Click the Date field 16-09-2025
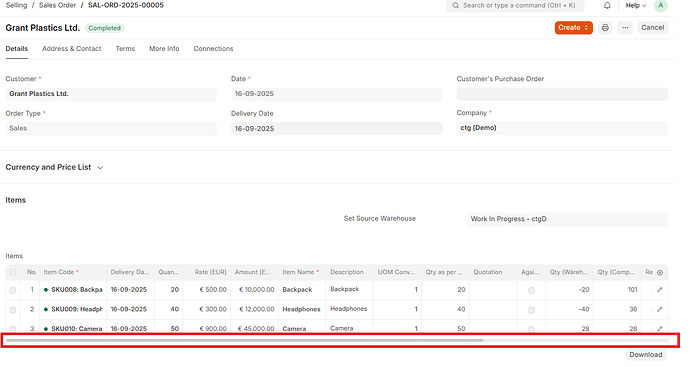This screenshot has height=367, width=689. pyautogui.click(x=337, y=94)
